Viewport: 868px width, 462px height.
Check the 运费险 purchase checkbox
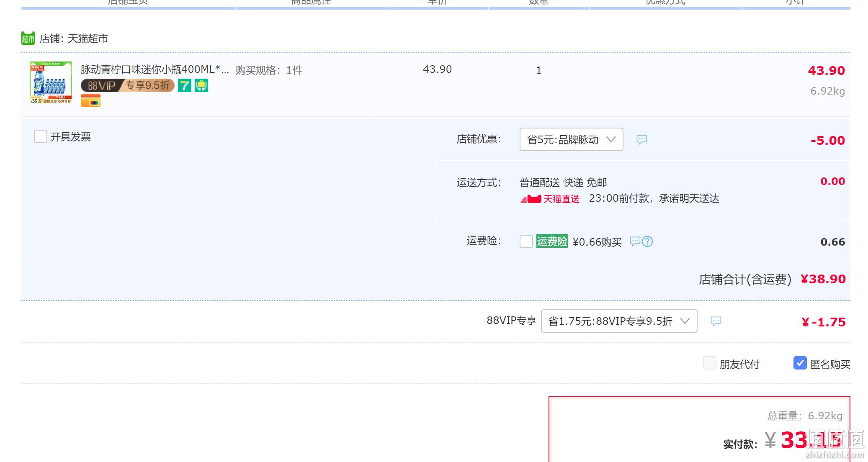coord(526,241)
